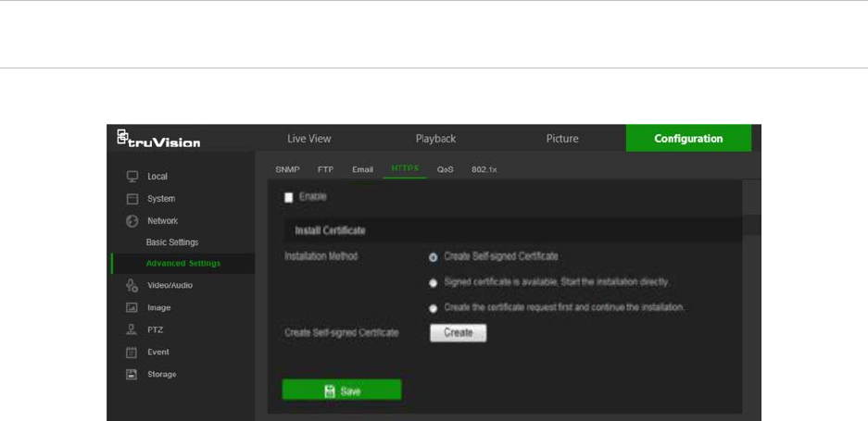This screenshot has height=421, width=868.
Task: Click the PTZ joystick icon
Action: (132, 329)
